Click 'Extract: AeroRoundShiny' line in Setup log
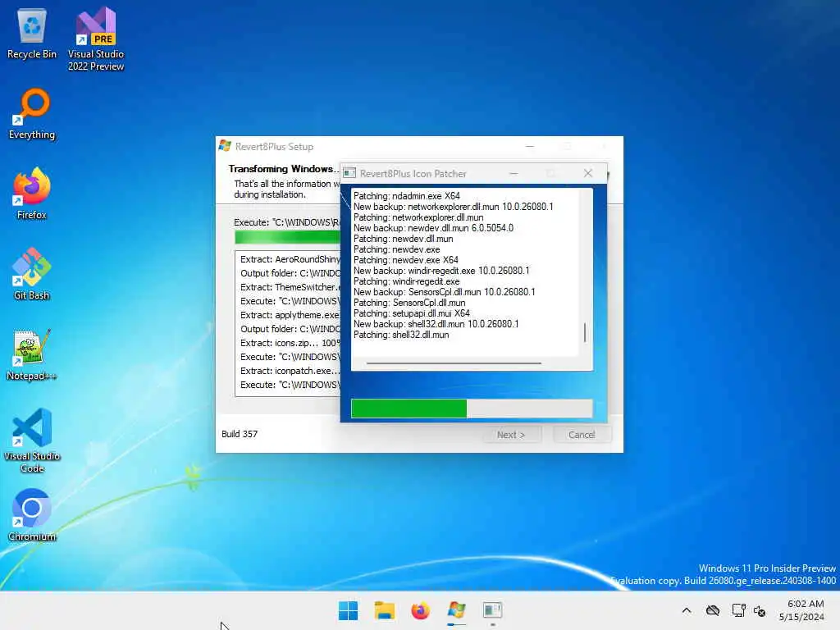The width and height of the screenshot is (840, 630). (x=290, y=259)
